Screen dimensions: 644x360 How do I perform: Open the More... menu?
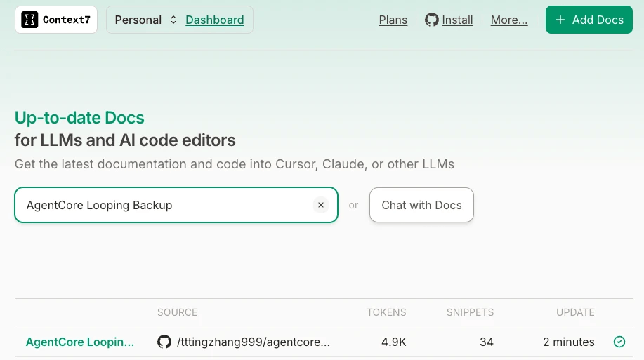(509, 20)
